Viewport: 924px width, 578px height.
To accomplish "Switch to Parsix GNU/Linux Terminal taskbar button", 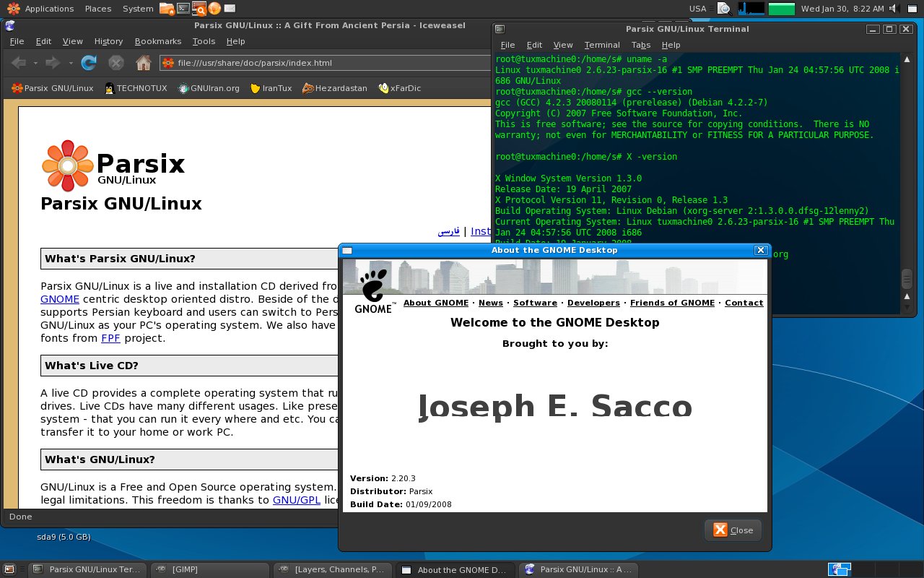I will tap(87, 569).
